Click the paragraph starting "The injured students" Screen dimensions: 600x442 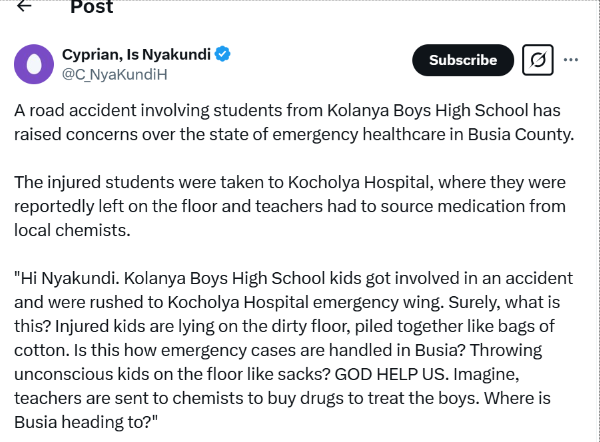tap(290, 206)
